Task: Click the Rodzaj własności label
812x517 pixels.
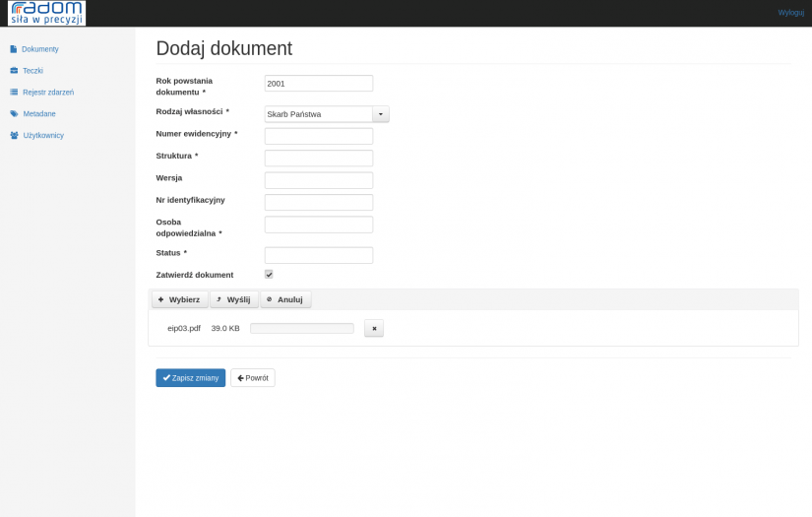Action: tap(192, 111)
